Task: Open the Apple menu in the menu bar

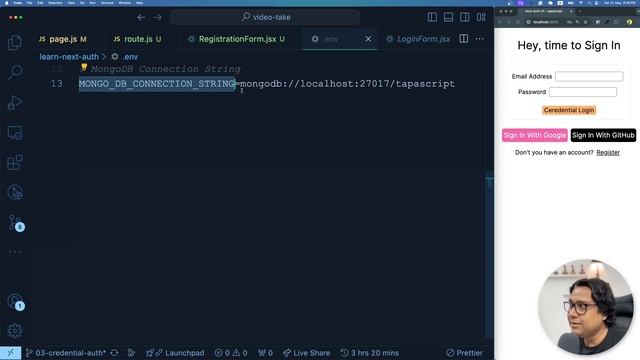Action: click(x=6, y=3)
